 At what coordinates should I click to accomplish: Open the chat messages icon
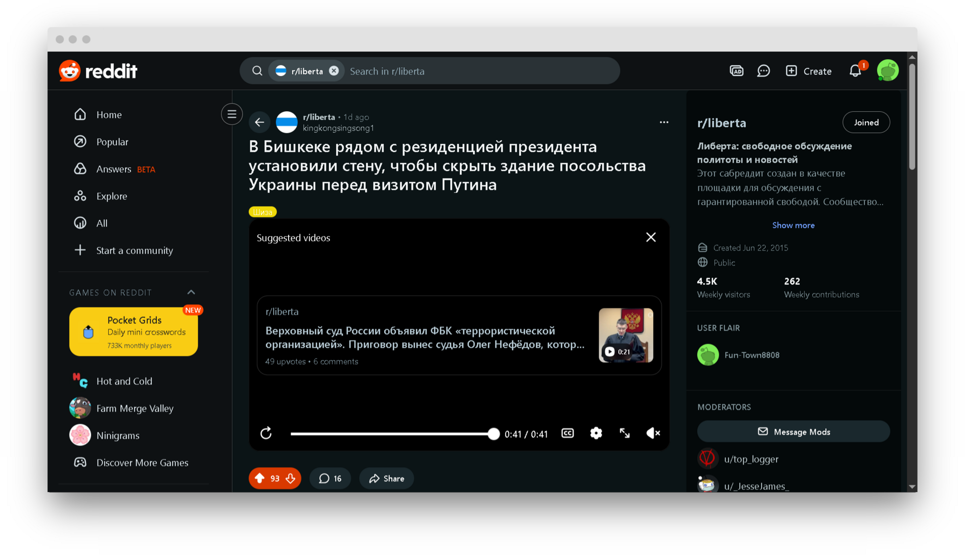(x=763, y=71)
